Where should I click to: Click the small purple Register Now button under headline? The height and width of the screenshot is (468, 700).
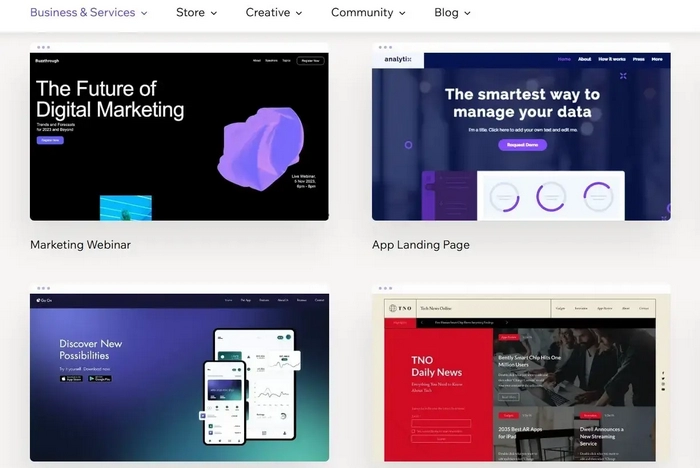point(50,140)
